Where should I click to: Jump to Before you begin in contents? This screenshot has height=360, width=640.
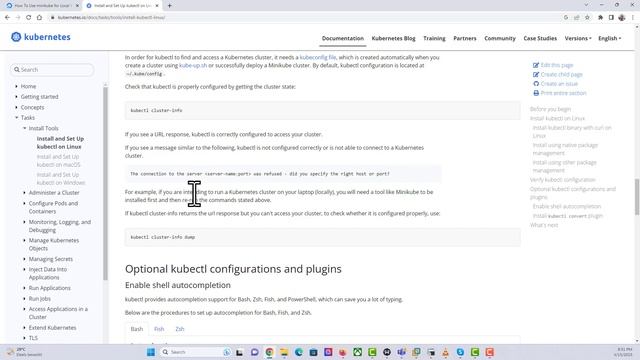550,109
